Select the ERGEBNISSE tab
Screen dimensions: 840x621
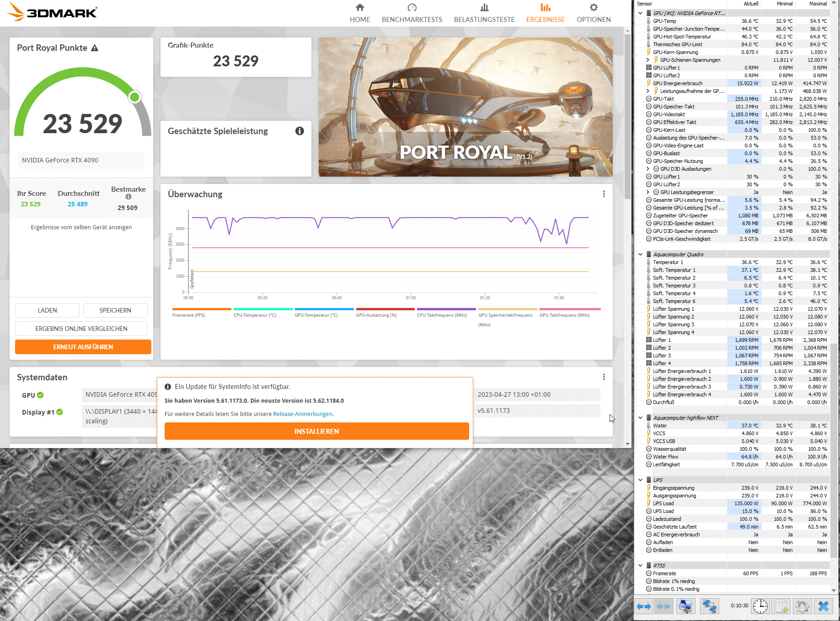tap(546, 13)
